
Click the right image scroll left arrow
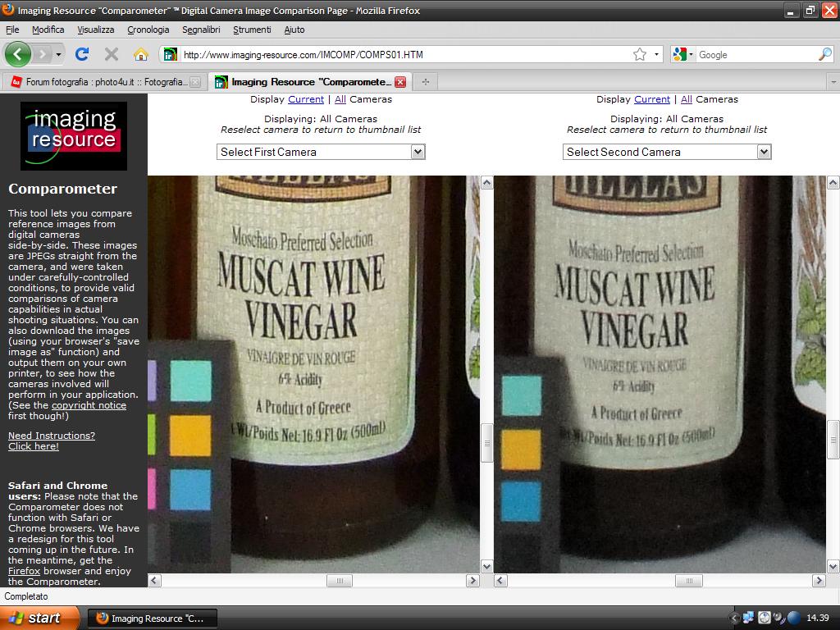tap(500, 580)
